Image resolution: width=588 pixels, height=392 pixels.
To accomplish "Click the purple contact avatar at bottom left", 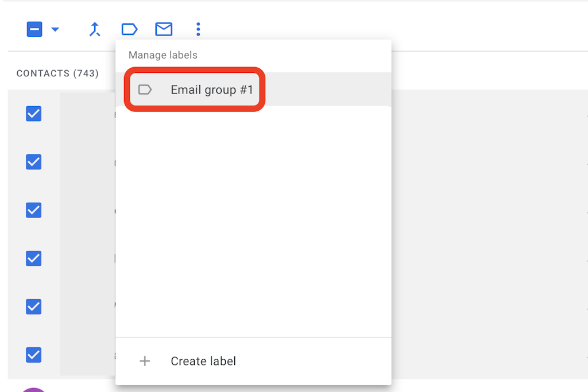I will (33, 389).
